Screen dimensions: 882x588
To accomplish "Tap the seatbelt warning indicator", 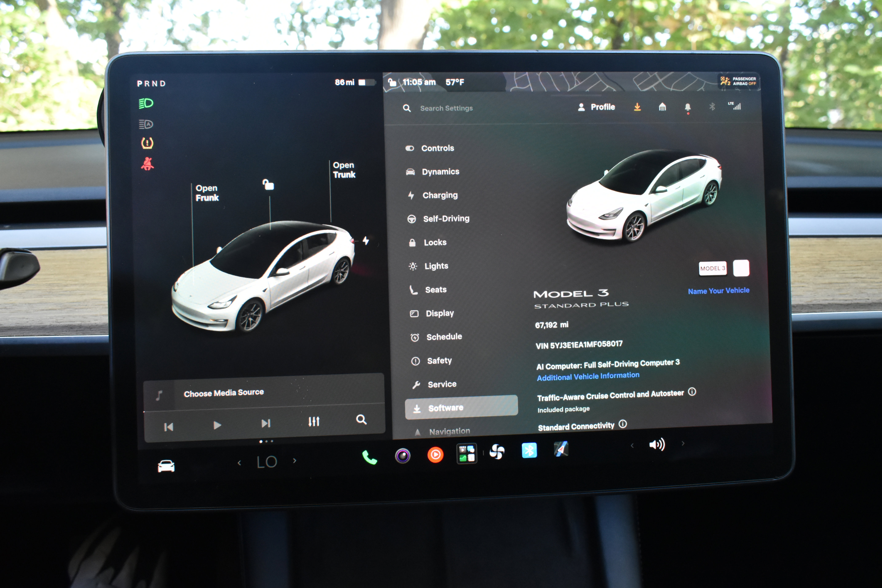I will click(x=147, y=164).
